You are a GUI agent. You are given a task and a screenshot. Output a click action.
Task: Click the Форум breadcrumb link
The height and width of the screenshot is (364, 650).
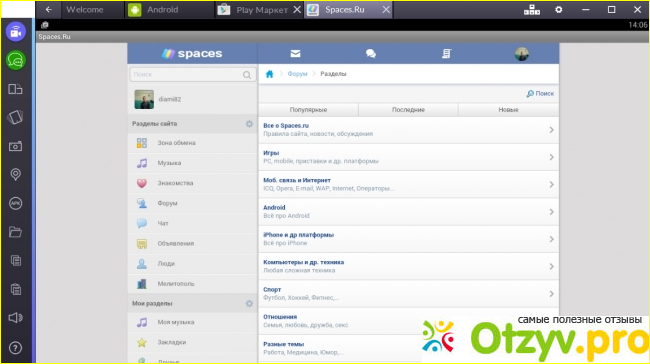click(297, 74)
